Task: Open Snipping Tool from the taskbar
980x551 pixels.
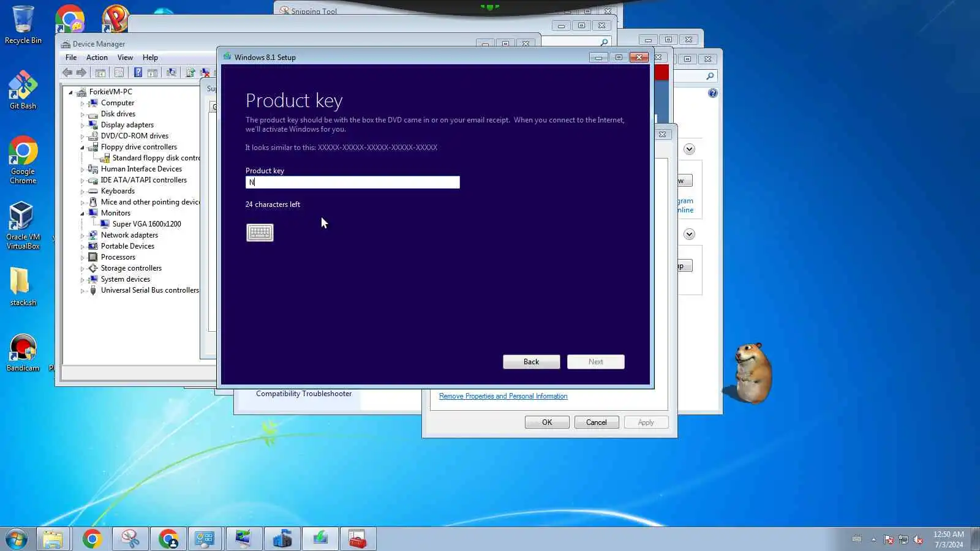Action: click(x=130, y=539)
